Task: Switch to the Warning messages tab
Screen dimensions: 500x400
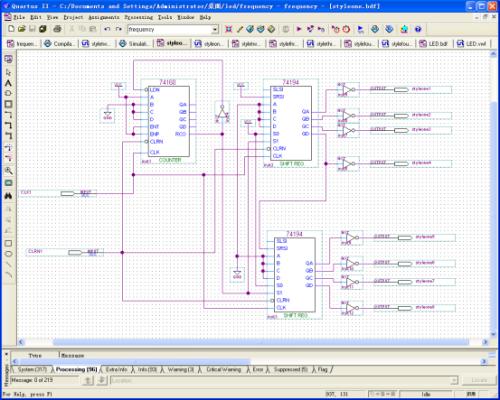Action: tap(181, 370)
